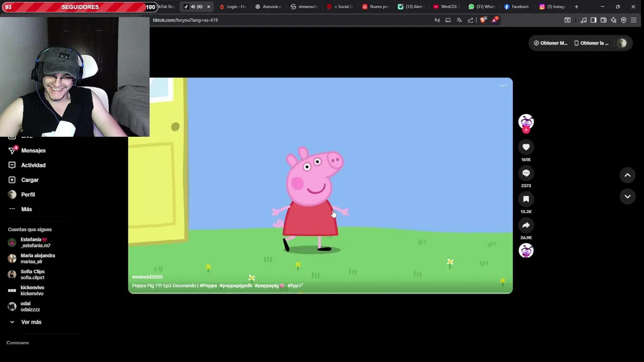This screenshot has width=644, height=362.
Task: Open comments via the speech bubble icon
Action: (526, 173)
